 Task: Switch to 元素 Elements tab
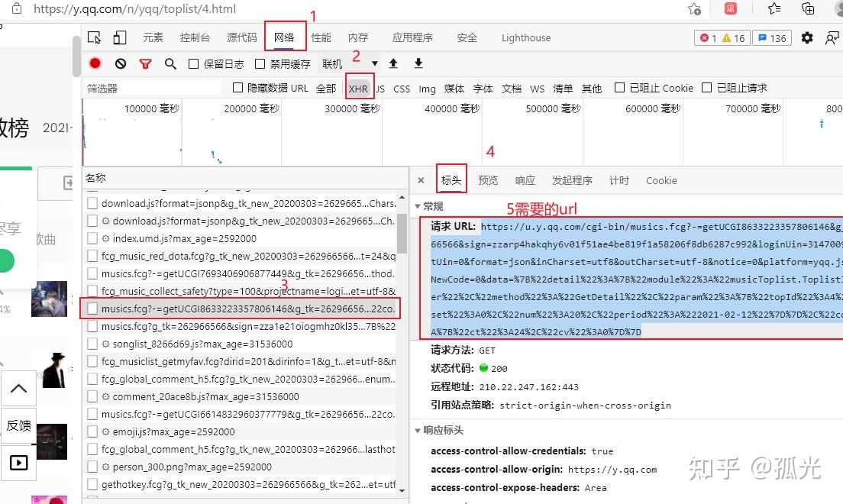(153, 37)
